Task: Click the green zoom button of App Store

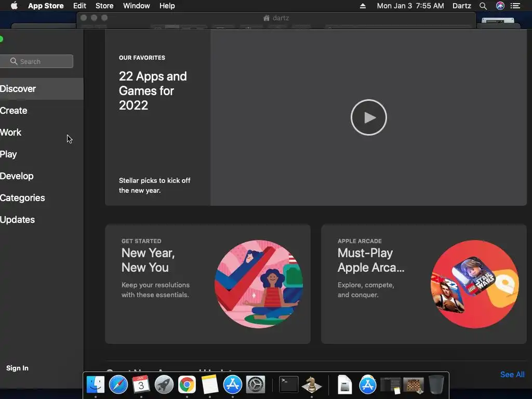Action: 2,39
